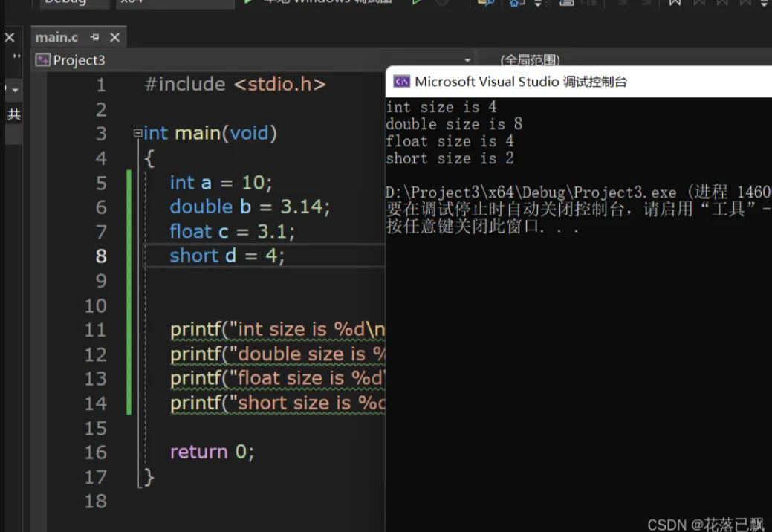772x532 pixels.
Task: Click line number 18 in the gutter
Action: pos(96,501)
